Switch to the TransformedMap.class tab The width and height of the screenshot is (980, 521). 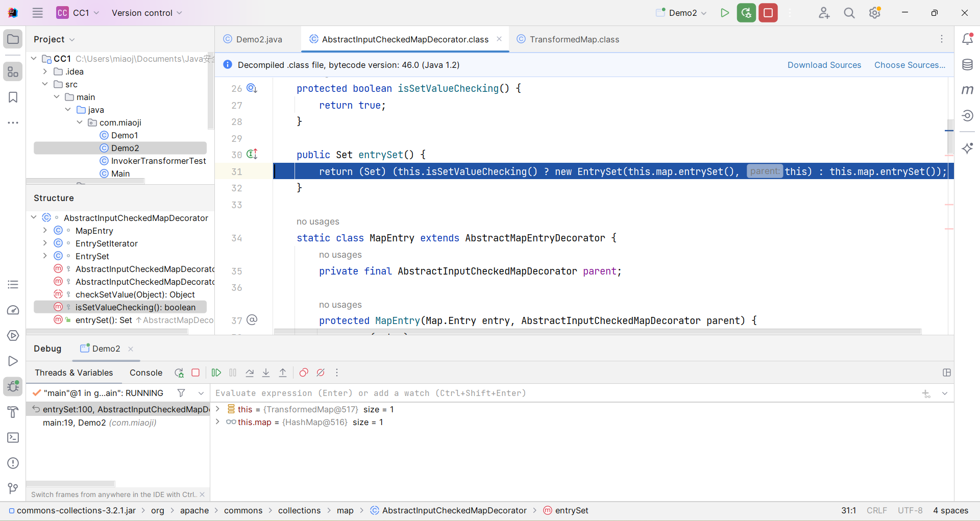[x=574, y=39]
